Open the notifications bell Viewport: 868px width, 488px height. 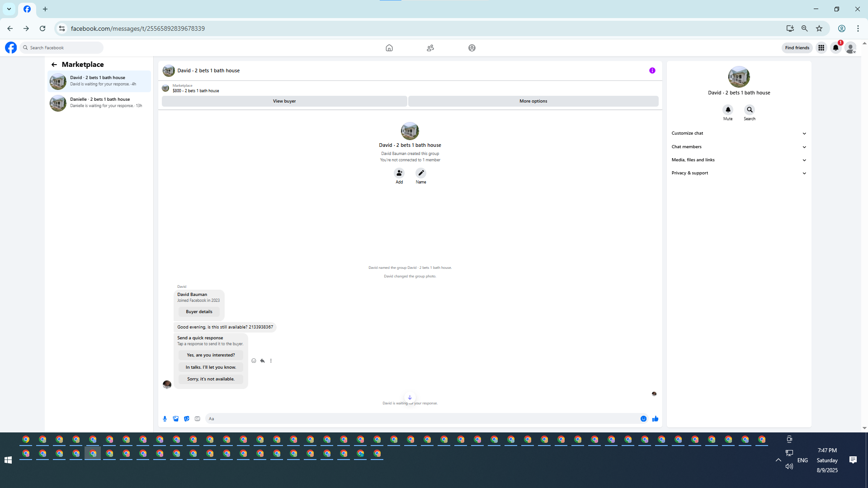[835, 48]
